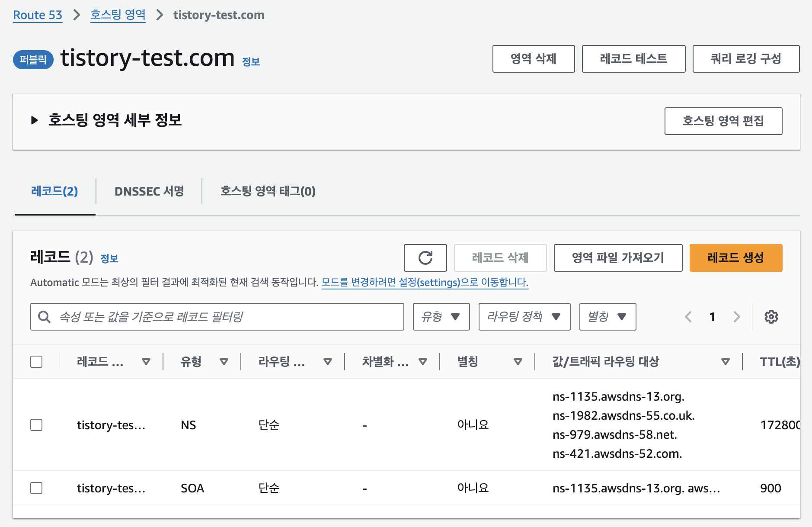The width and height of the screenshot is (812, 527).
Task: Open the Route 53 breadcrumb link
Action: [38, 15]
